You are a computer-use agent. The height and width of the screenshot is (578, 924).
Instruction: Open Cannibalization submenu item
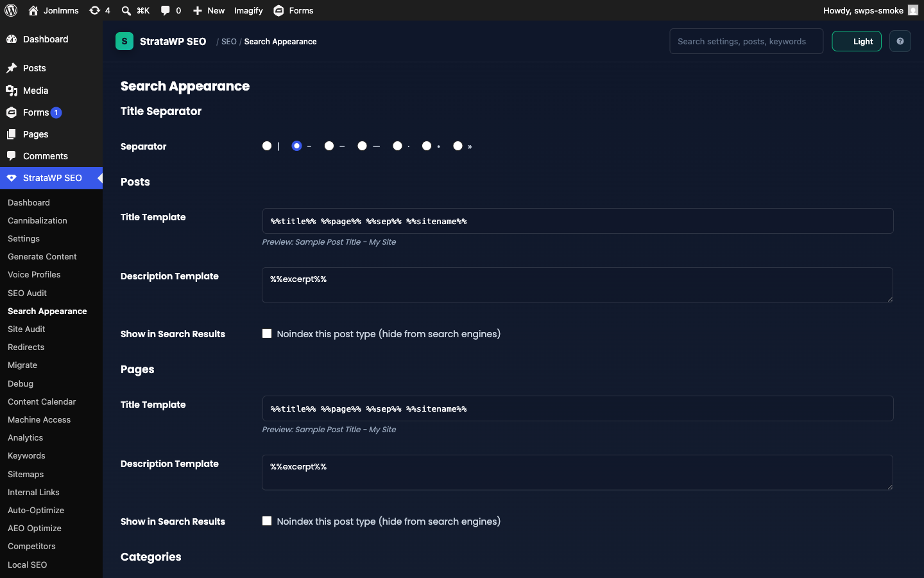(37, 220)
